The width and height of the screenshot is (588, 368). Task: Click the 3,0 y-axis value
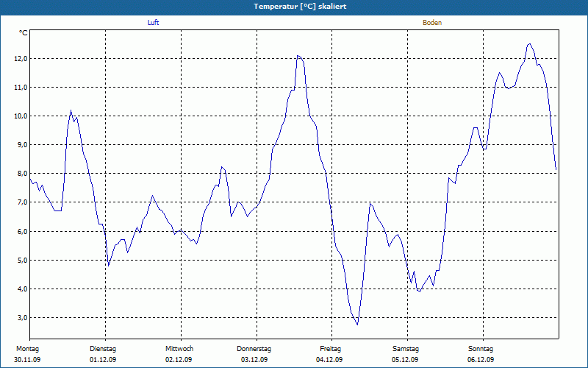[x=22, y=318]
